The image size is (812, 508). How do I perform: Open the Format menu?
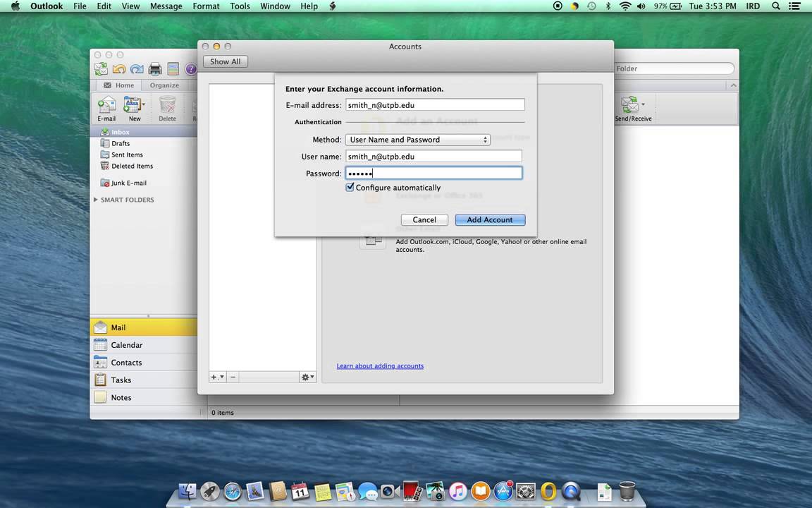[x=206, y=6]
